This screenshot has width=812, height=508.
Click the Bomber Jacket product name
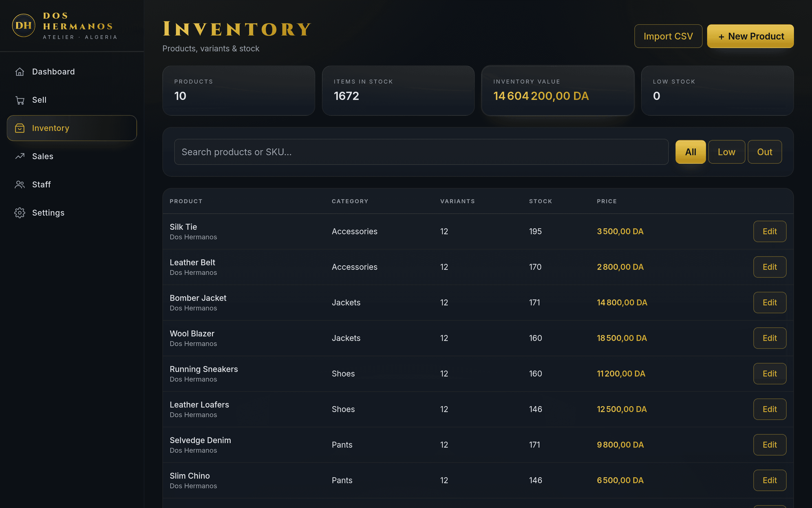coord(198,298)
